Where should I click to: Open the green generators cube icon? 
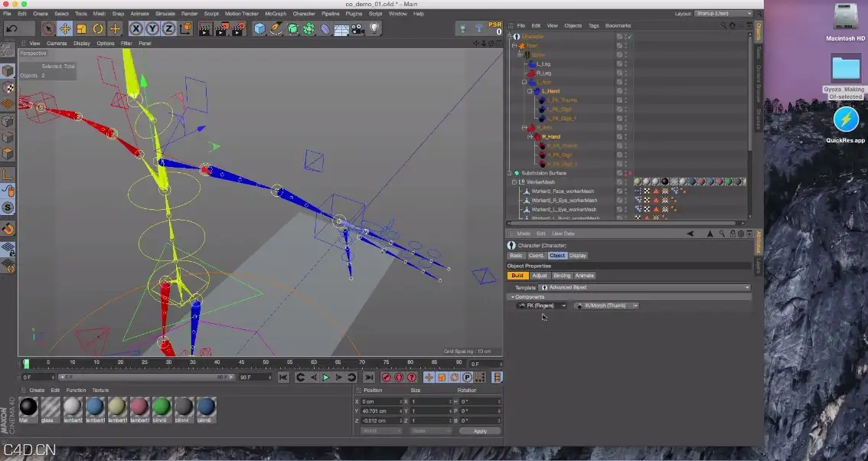click(292, 28)
